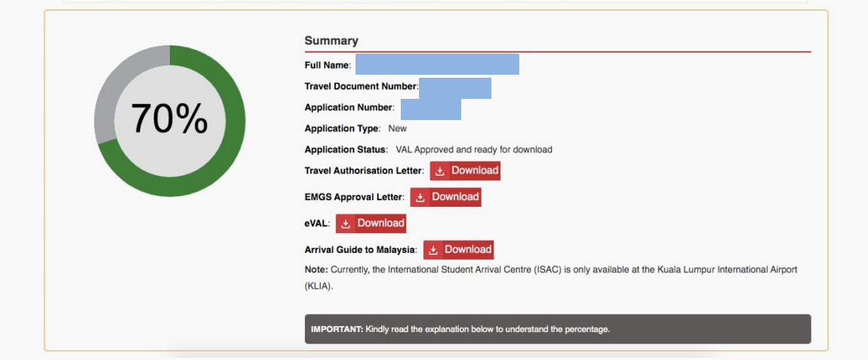
Task: Click the grey segment of progress ring
Action: click(x=113, y=89)
